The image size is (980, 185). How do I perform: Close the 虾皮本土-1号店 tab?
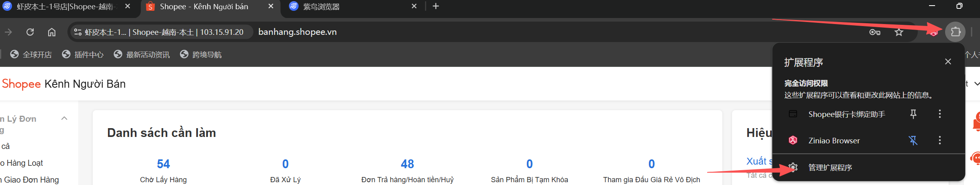click(128, 6)
